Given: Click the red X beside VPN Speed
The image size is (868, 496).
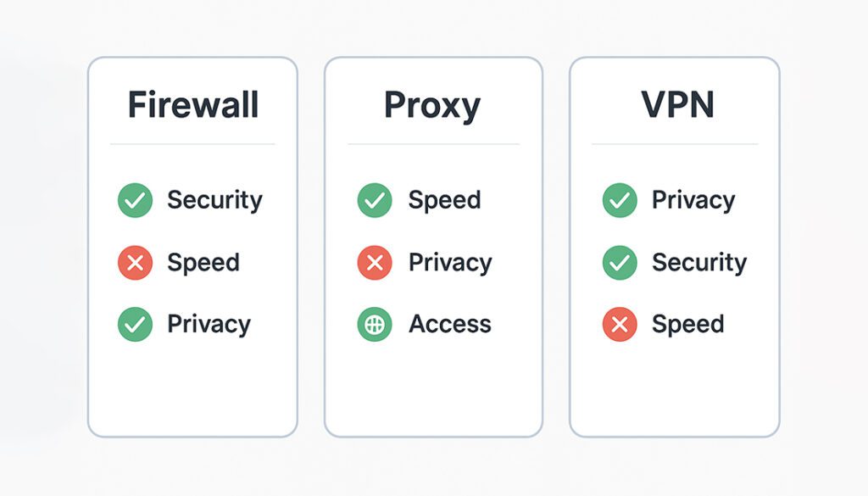Looking at the screenshot, I should [620, 325].
